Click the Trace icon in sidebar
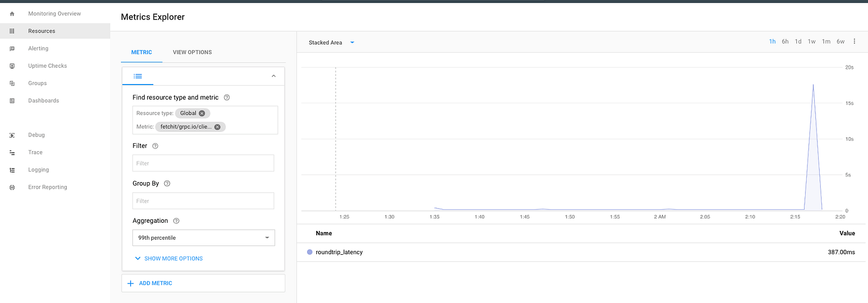The width and height of the screenshot is (868, 303). tap(12, 152)
